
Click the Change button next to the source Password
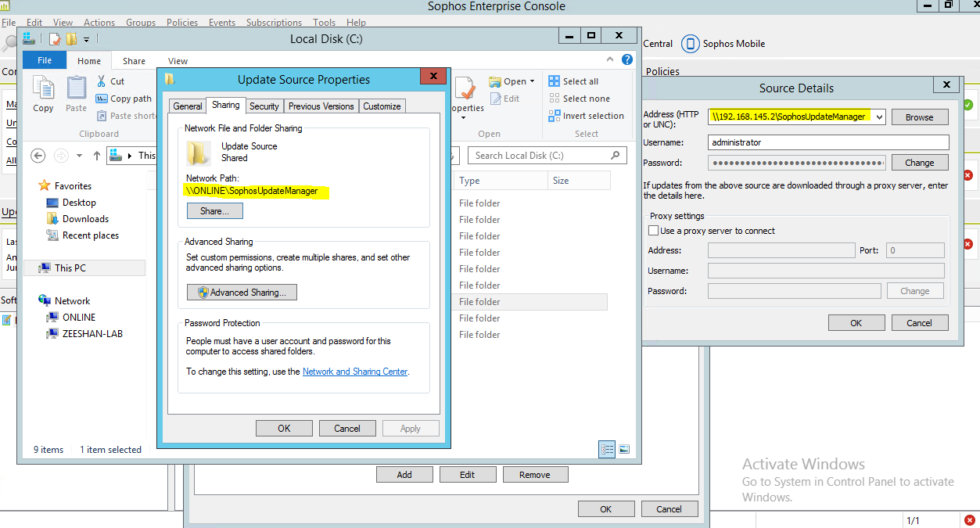pyautogui.click(x=920, y=163)
